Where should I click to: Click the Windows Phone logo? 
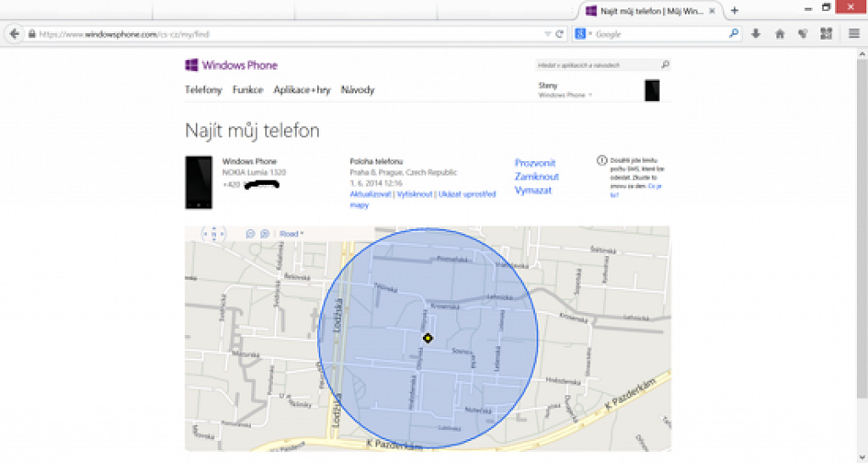pyautogui.click(x=231, y=65)
